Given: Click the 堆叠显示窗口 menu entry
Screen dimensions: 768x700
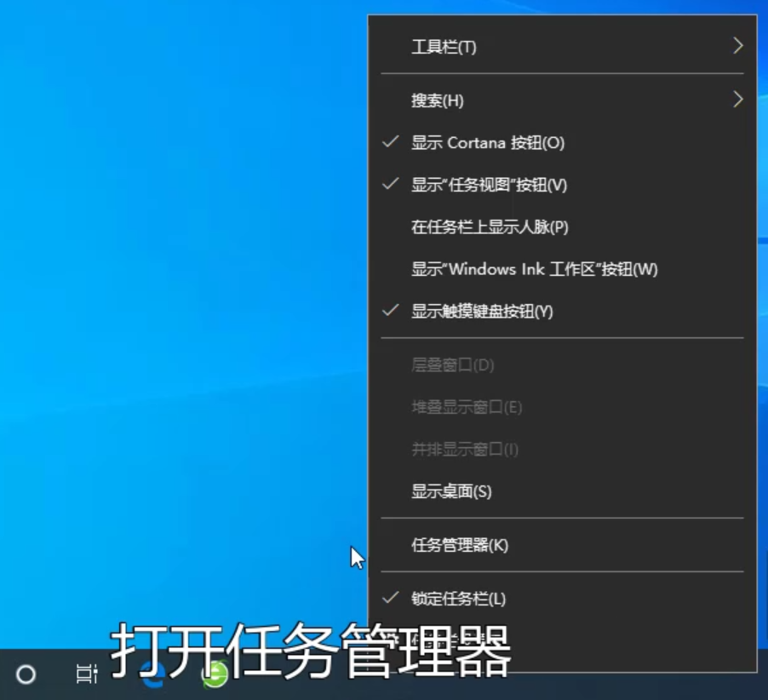Looking at the screenshot, I should (x=467, y=407).
